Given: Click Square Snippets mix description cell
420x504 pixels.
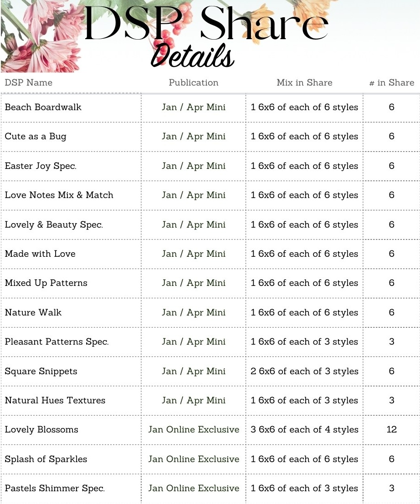Looking at the screenshot, I should pyautogui.click(x=304, y=372).
